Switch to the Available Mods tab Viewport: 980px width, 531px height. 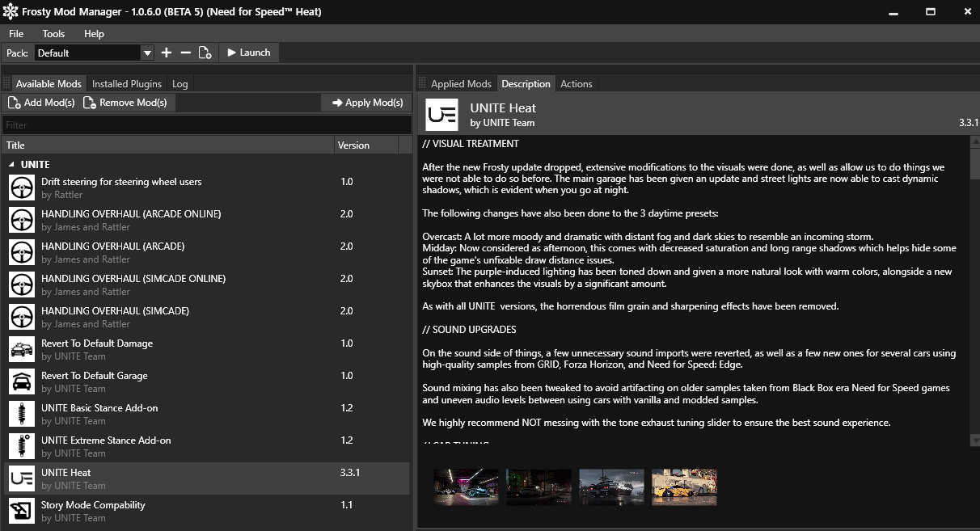[x=49, y=83]
